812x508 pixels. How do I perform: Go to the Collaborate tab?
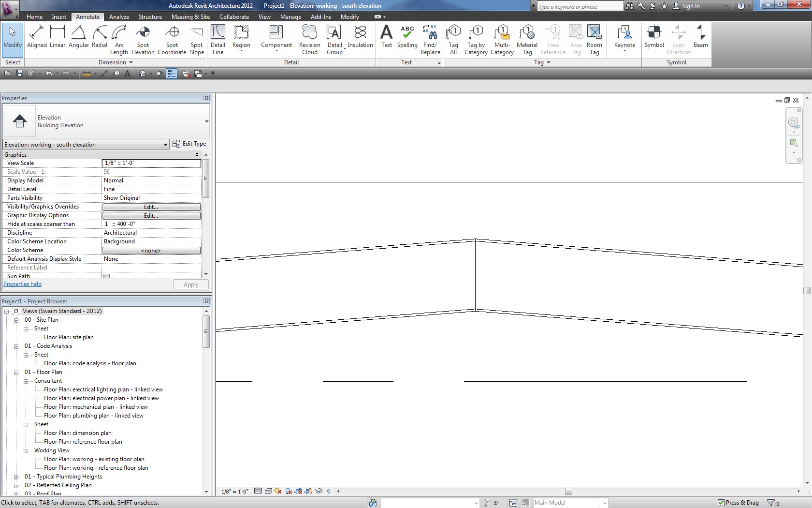pos(234,16)
